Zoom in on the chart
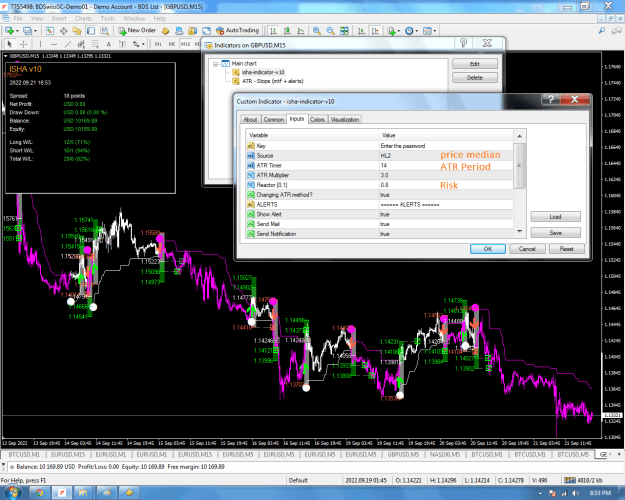Screen dimensions: 625x500 pos(317,31)
